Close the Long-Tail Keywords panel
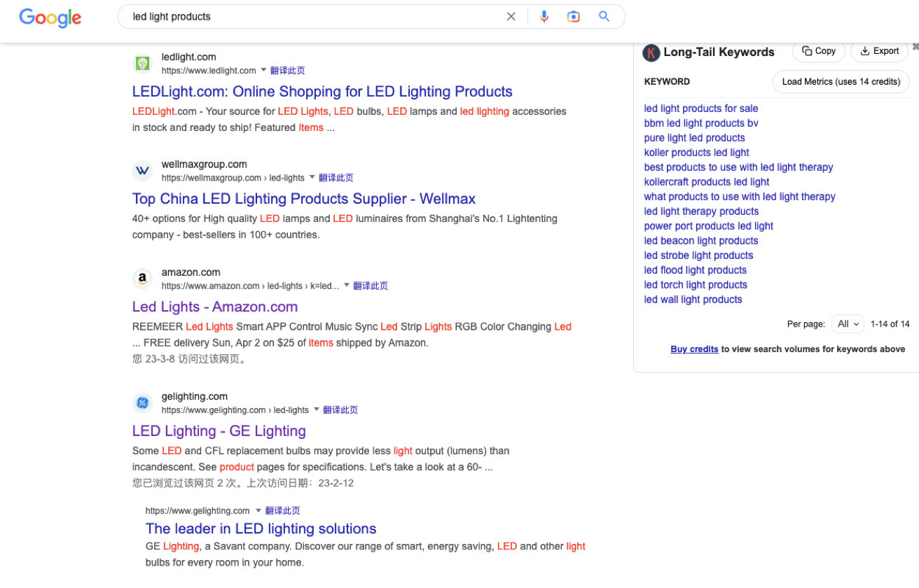 (915, 47)
